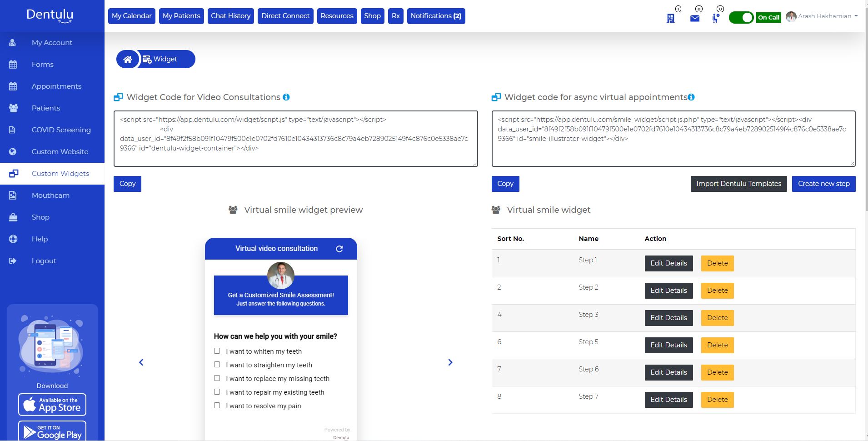Delete Step 3
Viewport: 868px width, 441px height.
pyautogui.click(x=718, y=318)
